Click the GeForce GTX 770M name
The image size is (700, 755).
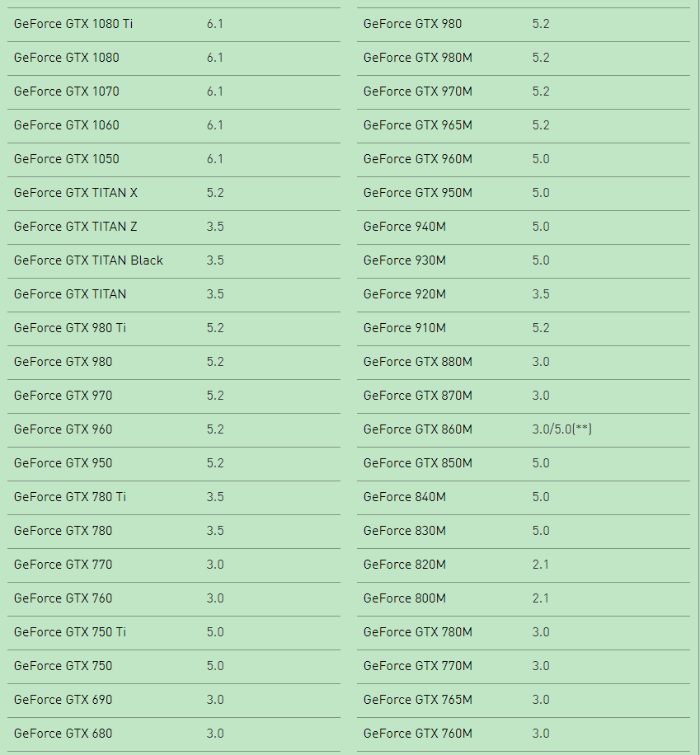(x=418, y=666)
